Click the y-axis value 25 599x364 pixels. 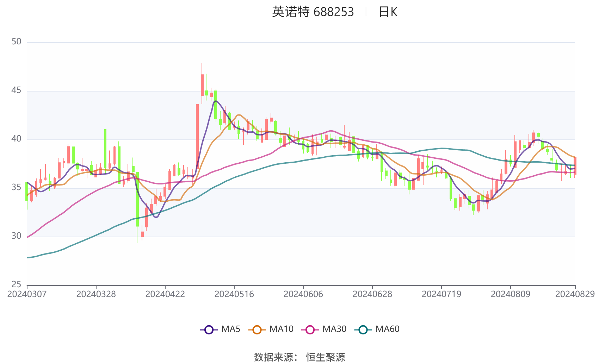[x=16, y=284]
